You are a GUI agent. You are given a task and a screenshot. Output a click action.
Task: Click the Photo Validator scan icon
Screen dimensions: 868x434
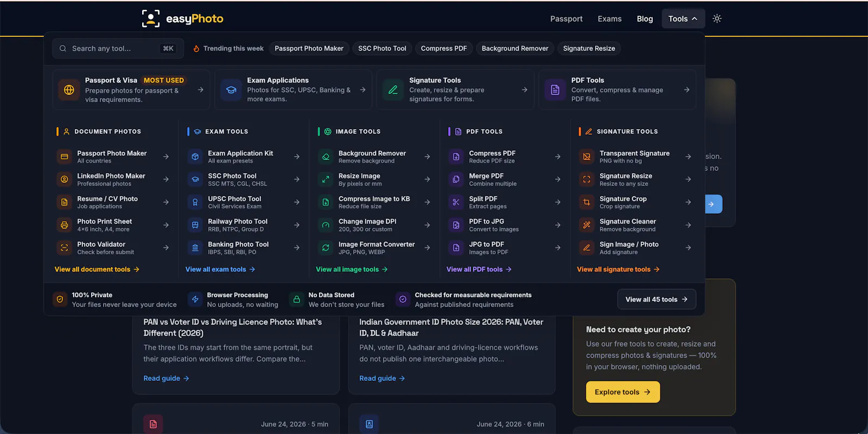click(x=65, y=247)
